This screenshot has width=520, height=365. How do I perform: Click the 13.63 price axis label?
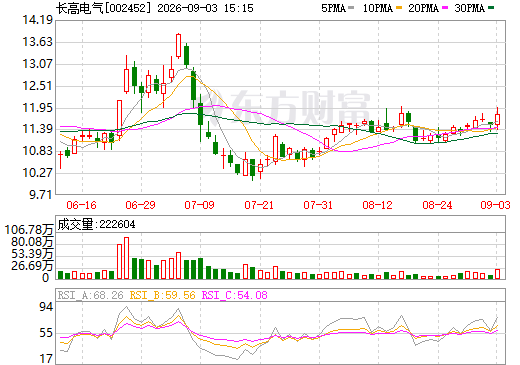(x=38, y=42)
